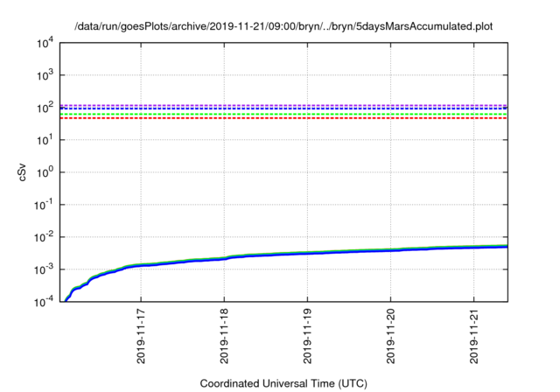The image size is (560, 392).
Task: Click the 10^3 y-axis tick label
Action: [45, 75]
